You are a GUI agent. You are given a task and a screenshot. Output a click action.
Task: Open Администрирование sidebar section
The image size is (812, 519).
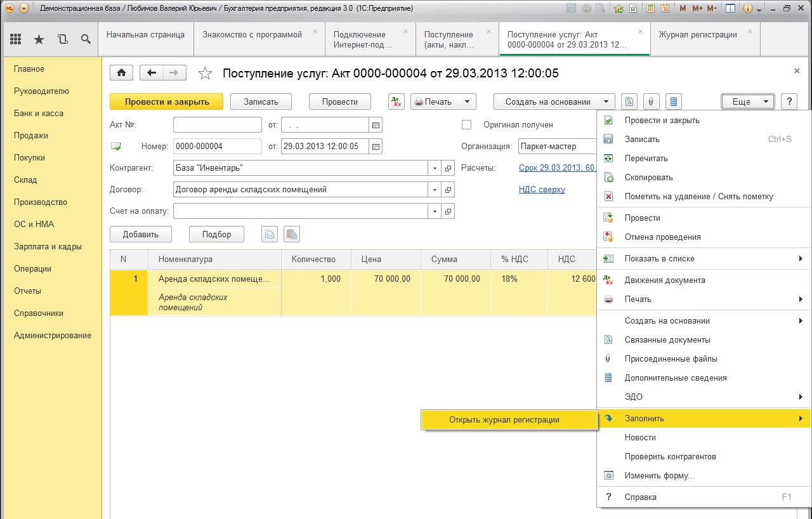53,335
